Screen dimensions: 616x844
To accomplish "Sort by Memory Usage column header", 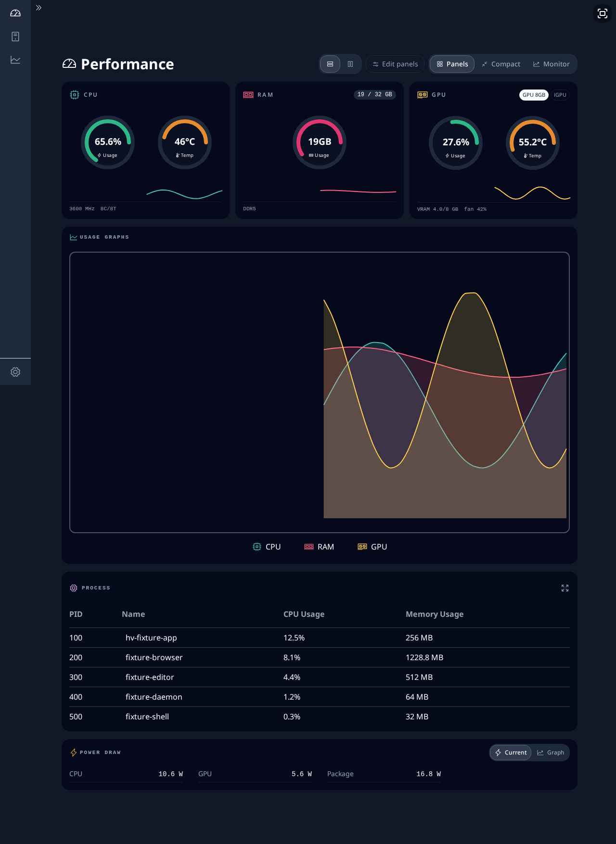I will 435,614.
